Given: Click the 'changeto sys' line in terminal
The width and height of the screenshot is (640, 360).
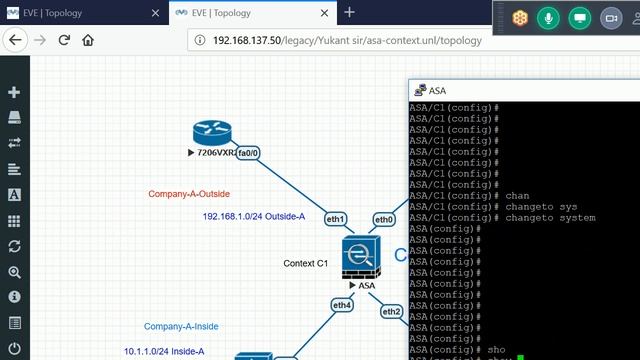Looking at the screenshot, I should pos(493,207).
